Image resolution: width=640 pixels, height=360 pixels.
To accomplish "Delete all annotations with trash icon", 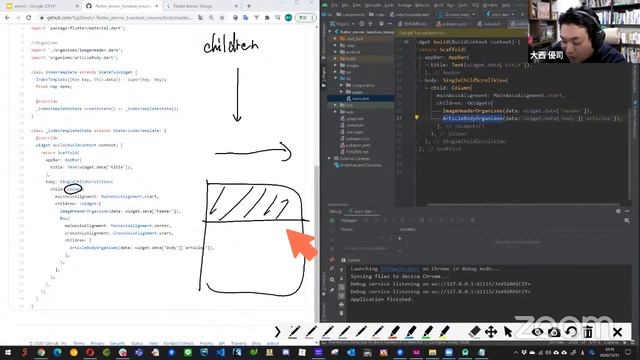I will point(588,332).
